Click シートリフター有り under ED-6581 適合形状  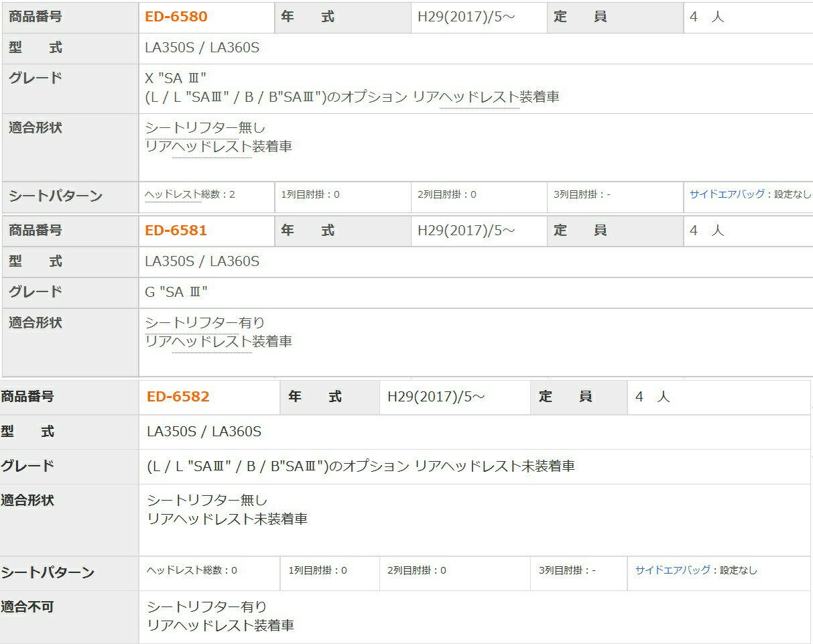pyautogui.click(x=205, y=322)
